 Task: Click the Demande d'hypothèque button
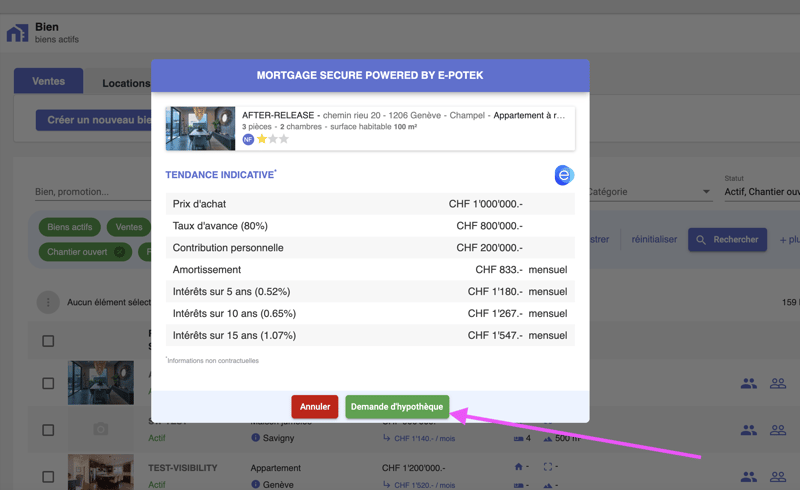point(397,407)
